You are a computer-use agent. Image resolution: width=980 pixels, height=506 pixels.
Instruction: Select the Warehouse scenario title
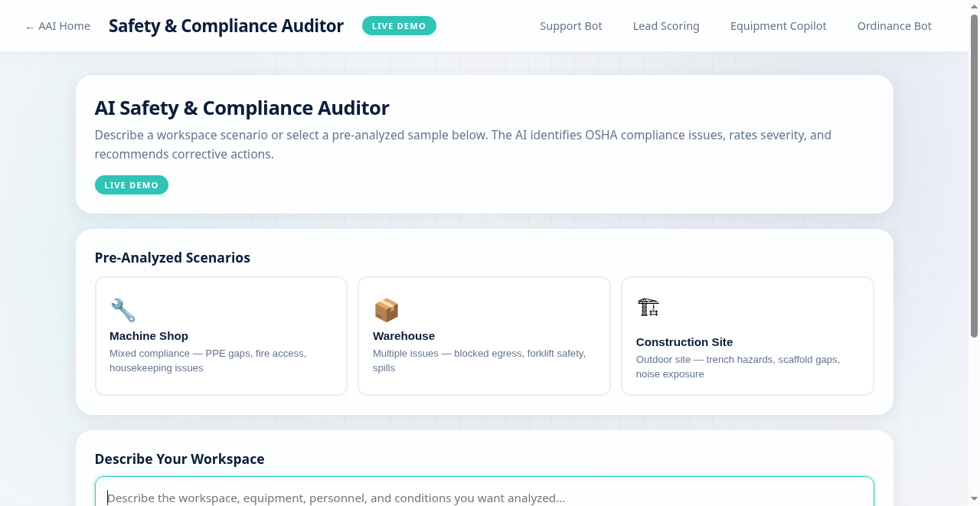403,336
